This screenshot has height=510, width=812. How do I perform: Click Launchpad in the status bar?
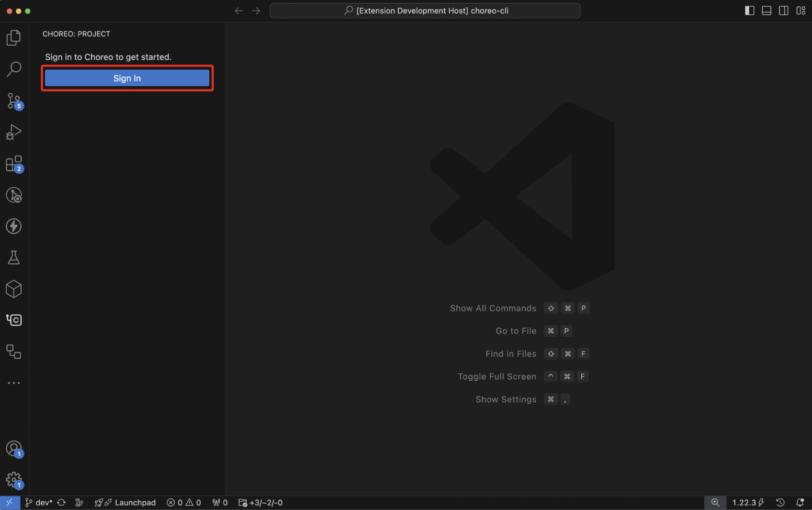(x=126, y=503)
